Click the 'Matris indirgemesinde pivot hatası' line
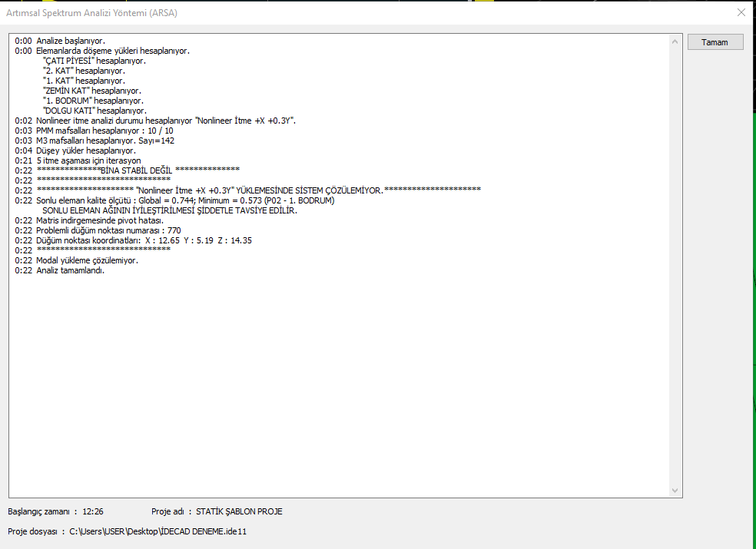This screenshot has height=549, width=756. pyautogui.click(x=99, y=220)
